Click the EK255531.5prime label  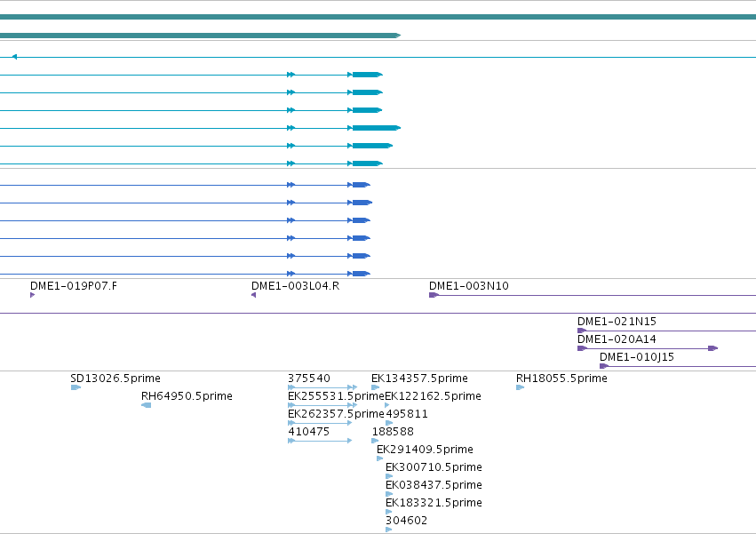336,396
